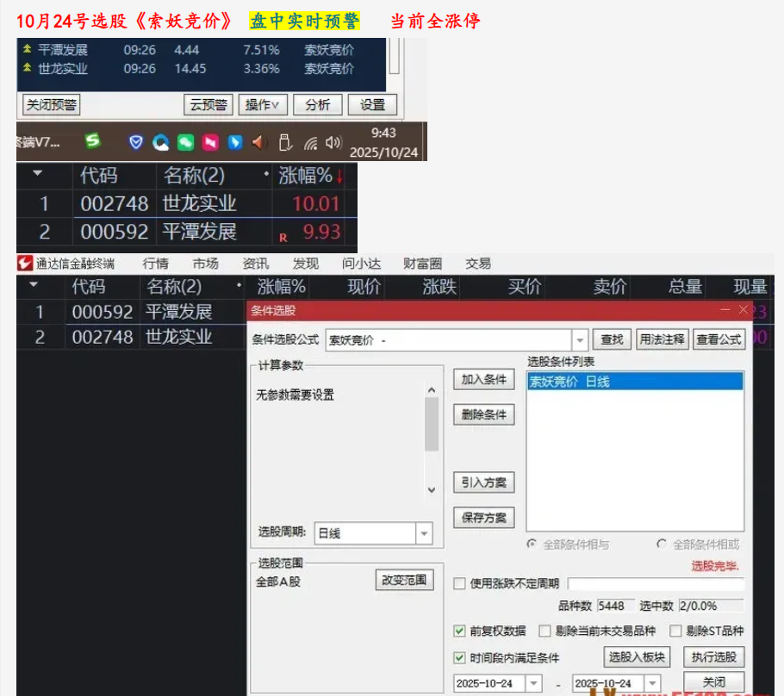Open the 行情 menu
Image resolution: width=784 pixels, height=696 pixels.
coord(156,264)
